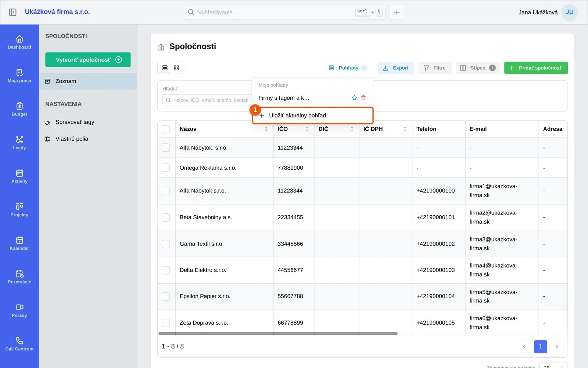The width and height of the screenshot is (588, 368).
Task: Click Pridať spoločnosť button
Action: [536, 68]
